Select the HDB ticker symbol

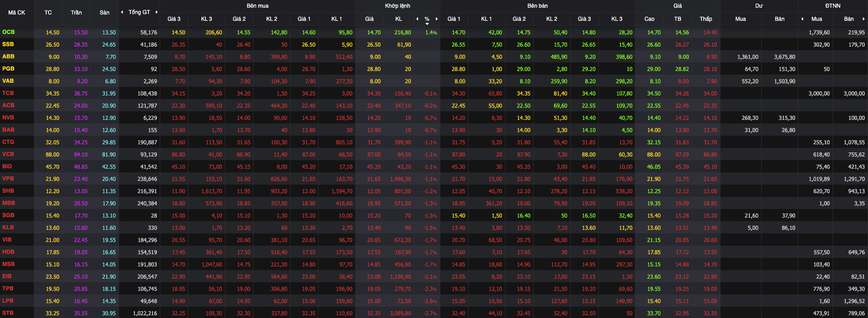coord(8,252)
